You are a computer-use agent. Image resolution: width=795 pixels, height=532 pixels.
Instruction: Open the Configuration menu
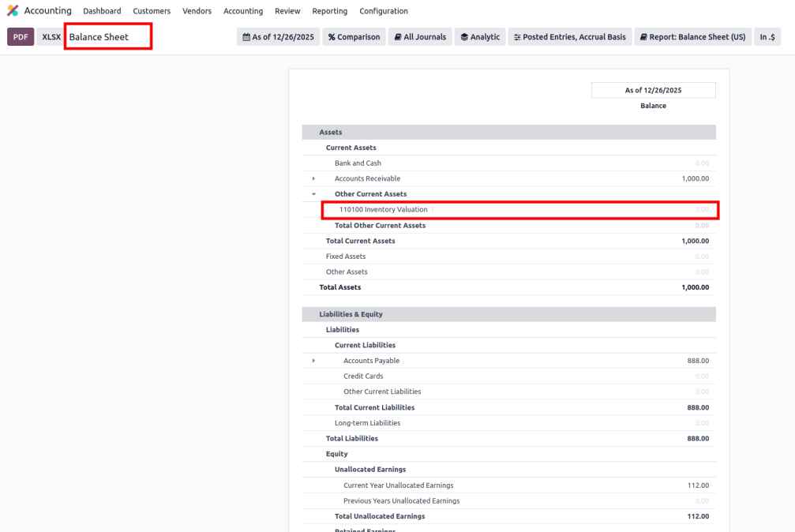[x=383, y=11]
